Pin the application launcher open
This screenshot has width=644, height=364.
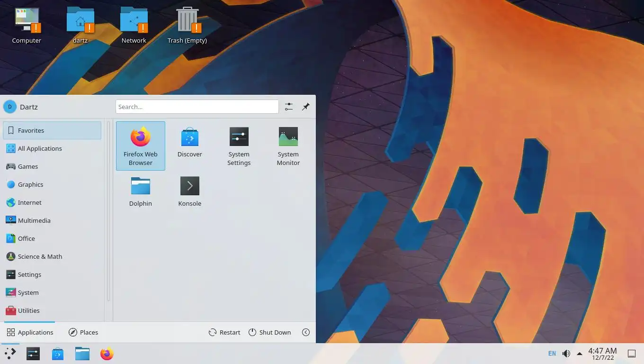point(306,107)
